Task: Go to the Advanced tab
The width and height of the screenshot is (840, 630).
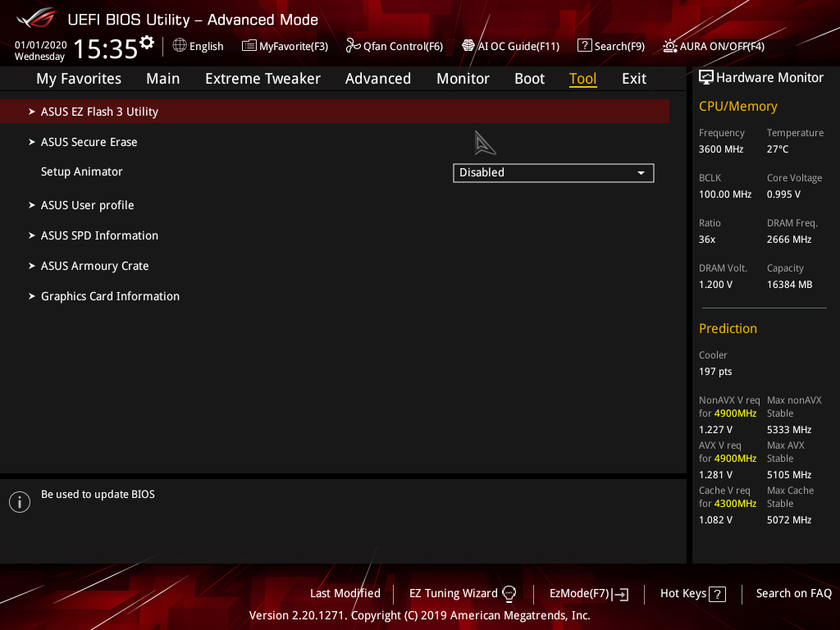Action: (x=377, y=79)
